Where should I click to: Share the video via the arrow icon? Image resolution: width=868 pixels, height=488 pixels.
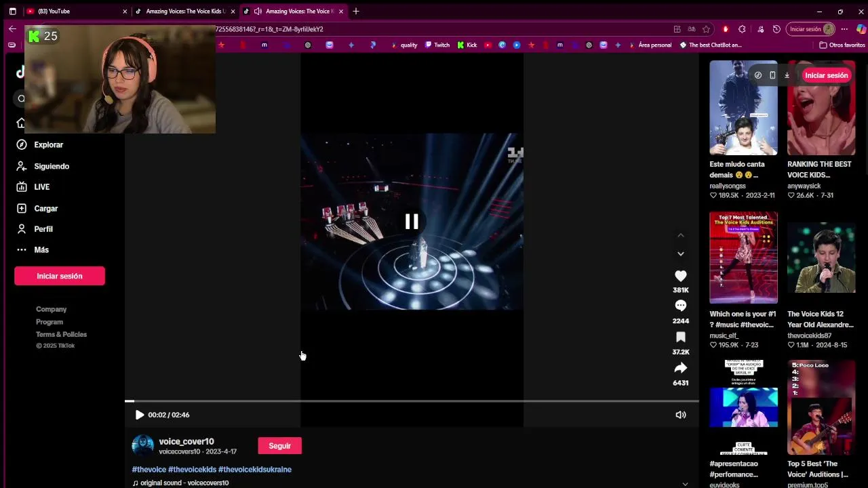pos(681,368)
